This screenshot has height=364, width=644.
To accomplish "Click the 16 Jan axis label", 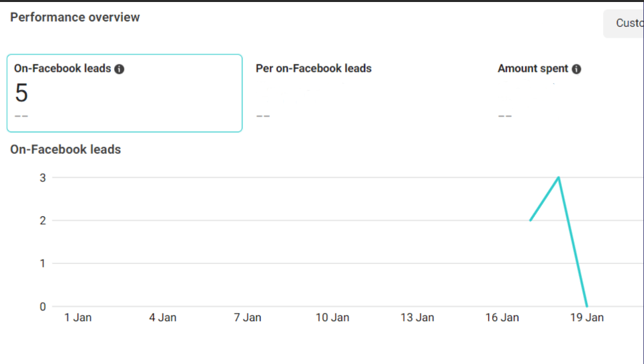I will pyautogui.click(x=502, y=318).
